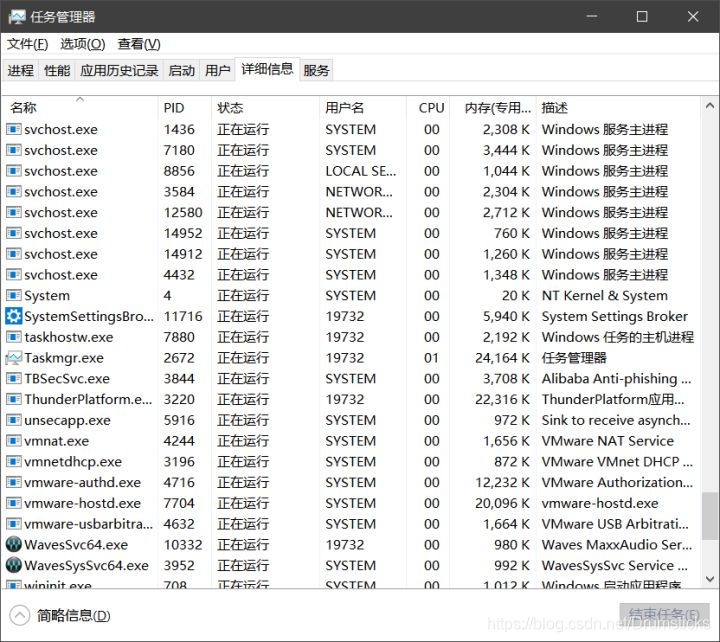
Task: Click the icon of svchost.exe PID 7180
Action: click(x=14, y=150)
